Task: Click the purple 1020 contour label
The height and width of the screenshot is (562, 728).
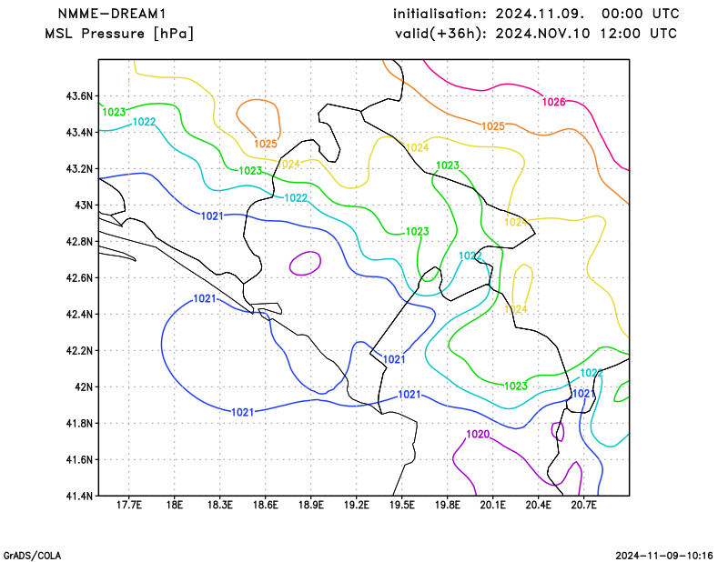Action: point(478,434)
